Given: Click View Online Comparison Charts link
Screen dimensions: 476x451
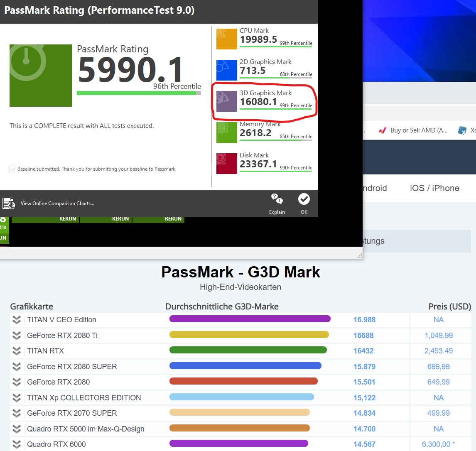Looking at the screenshot, I should 57,203.
